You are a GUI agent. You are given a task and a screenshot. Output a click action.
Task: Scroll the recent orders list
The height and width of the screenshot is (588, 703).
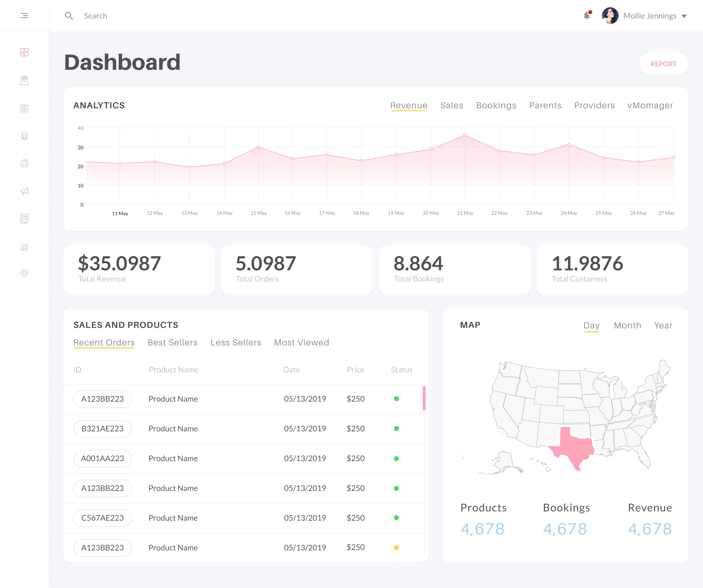pos(425,398)
